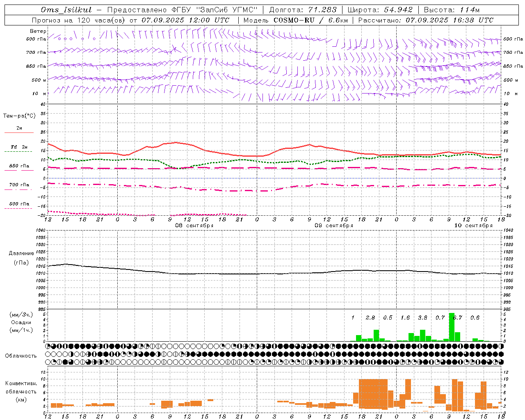Click the Широта: 54.942 value
This screenshot has height=420, width=525.
[x=380, y=10]
